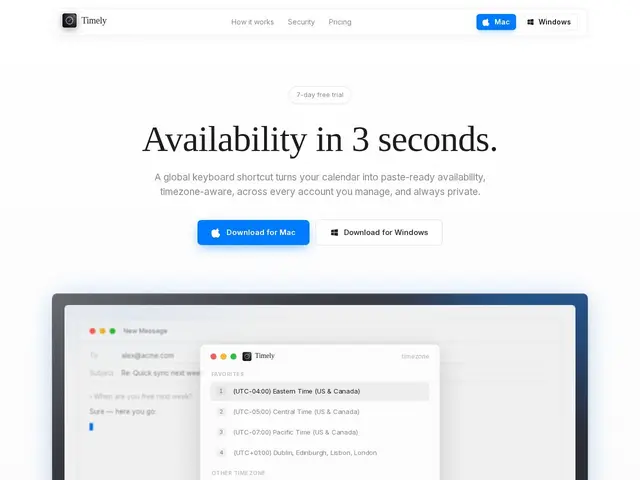The image size is (640, 480).
Task: Click the timezone search field in Timely popup
Action: tap(415, 356)
